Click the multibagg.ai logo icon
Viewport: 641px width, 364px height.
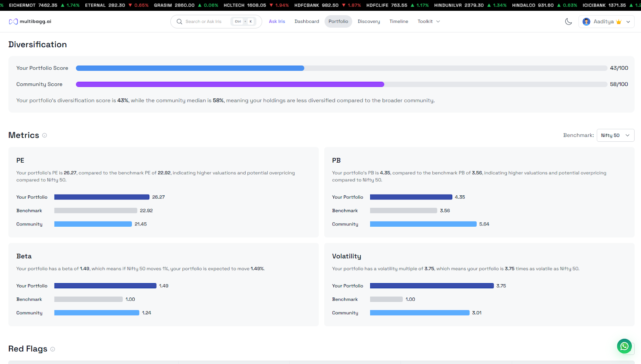pos(13,21)
